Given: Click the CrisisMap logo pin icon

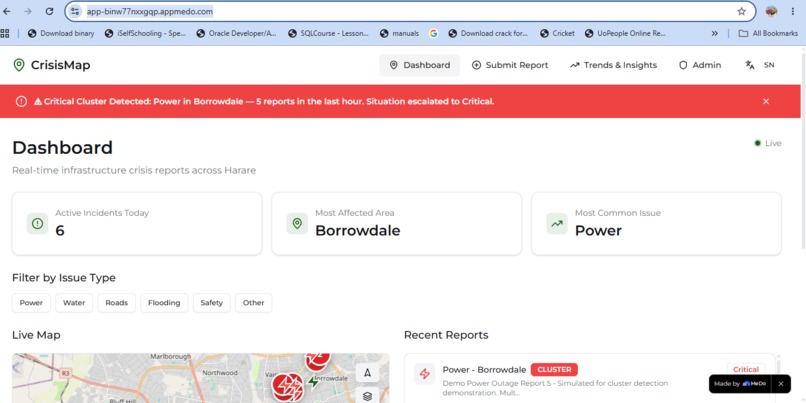Looking at the screenshot, I should point(19,65).
